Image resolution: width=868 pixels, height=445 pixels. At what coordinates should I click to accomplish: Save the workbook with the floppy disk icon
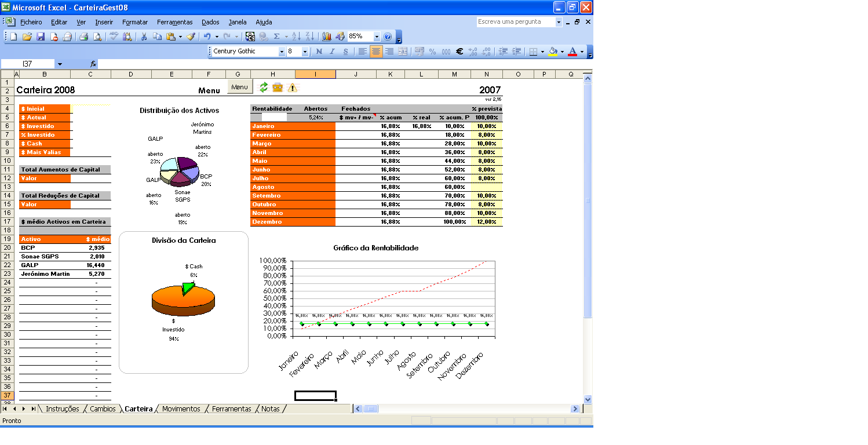pyautogui.click(x=41, y=37)
